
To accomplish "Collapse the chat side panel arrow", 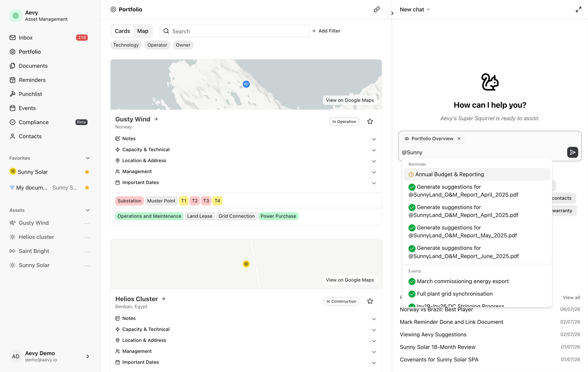I will point(392,13).
